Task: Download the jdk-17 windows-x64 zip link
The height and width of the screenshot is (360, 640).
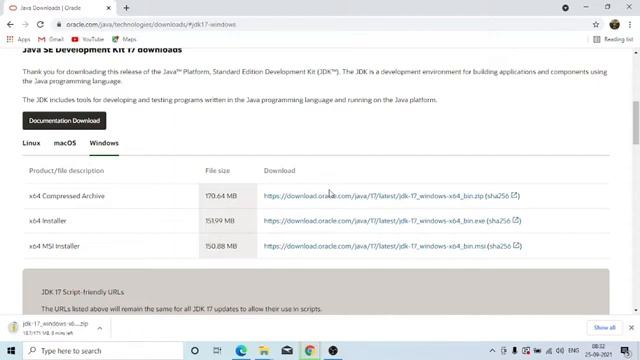Action: [373, 196]
